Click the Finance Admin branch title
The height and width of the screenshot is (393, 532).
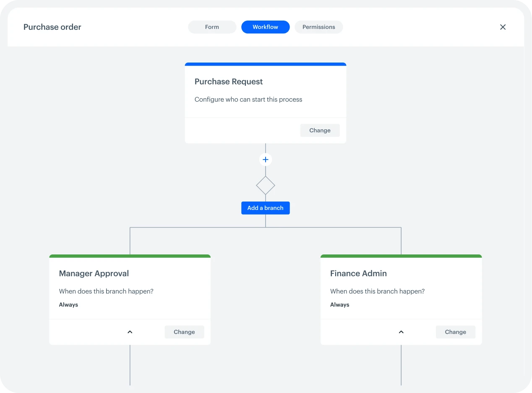pyautogui.click(x=358, y=273)
